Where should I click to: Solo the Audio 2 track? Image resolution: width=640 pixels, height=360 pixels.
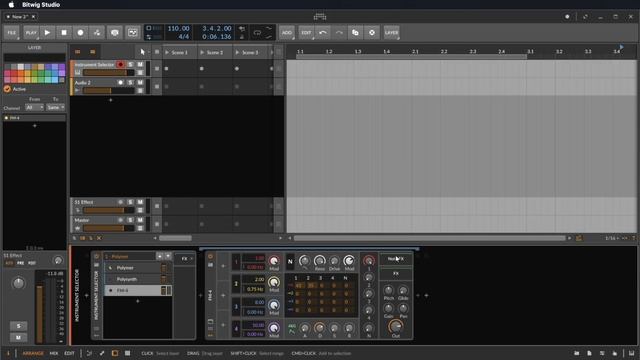tap(131, 82)
